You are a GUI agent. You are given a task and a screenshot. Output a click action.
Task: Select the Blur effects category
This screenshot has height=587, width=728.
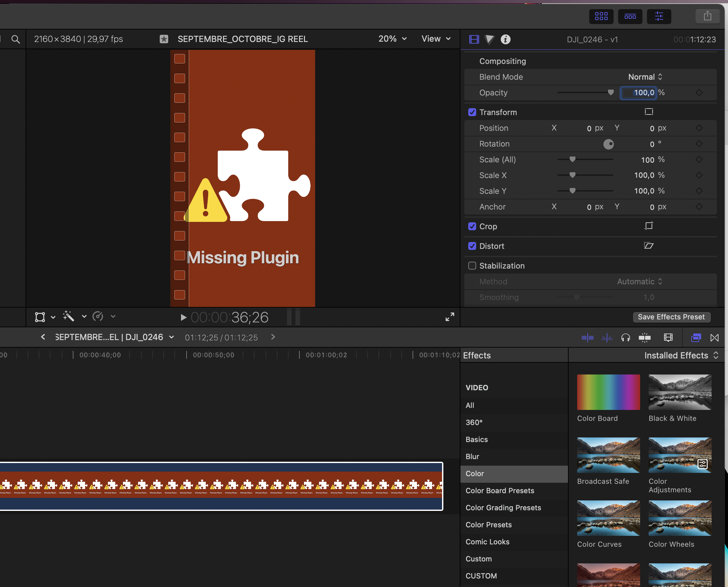tap(472, 456)
